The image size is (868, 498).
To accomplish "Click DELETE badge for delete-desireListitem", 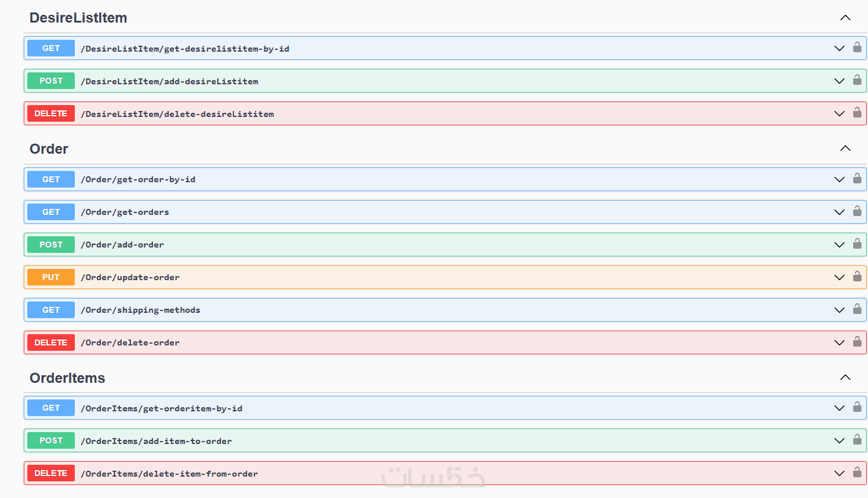I will pyautogui.click(x=51, y=113).
